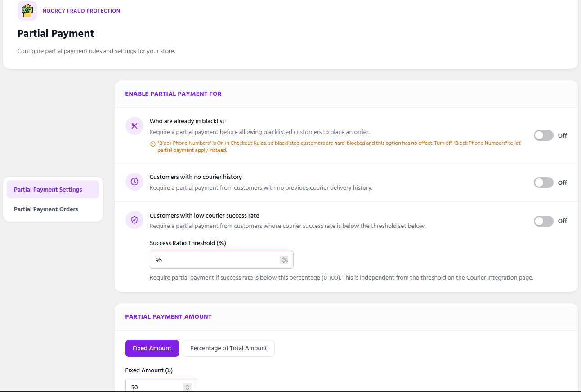Click the blacklist crossed-user icon

point(134,126)
